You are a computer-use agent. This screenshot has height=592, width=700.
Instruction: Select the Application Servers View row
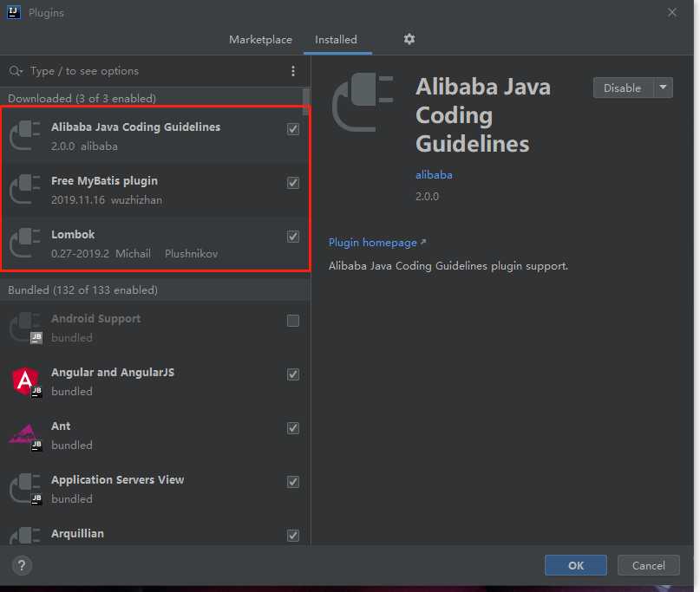(154, 489)
